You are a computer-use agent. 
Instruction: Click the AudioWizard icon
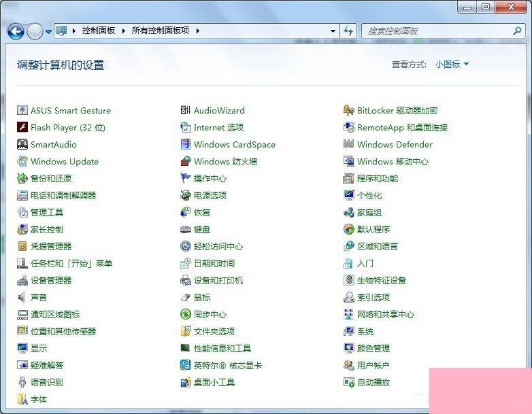pos(186,110)
